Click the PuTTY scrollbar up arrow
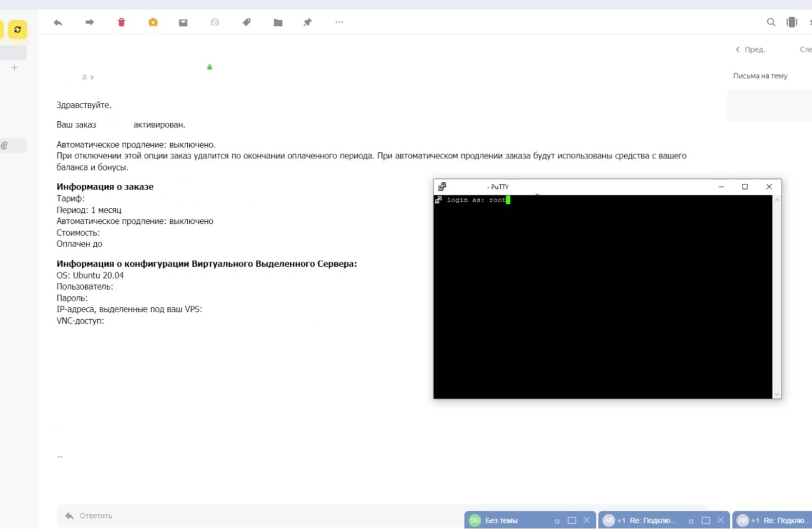 pyautogui.click(x=776, y=200)
